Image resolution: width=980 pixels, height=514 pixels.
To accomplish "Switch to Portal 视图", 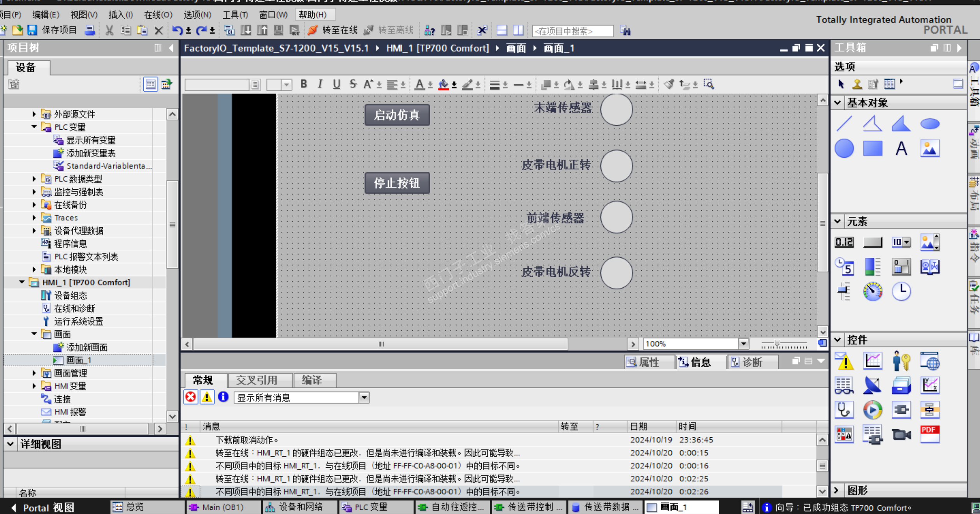I will coord(42,507).
